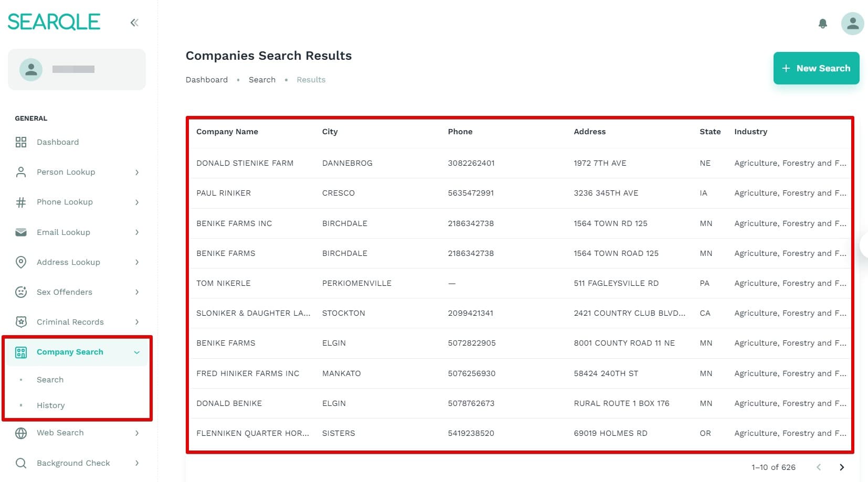Click phone number 5419238520
Image resolution: width=868 pixels, height=482 pixels.
pos(471,433)
